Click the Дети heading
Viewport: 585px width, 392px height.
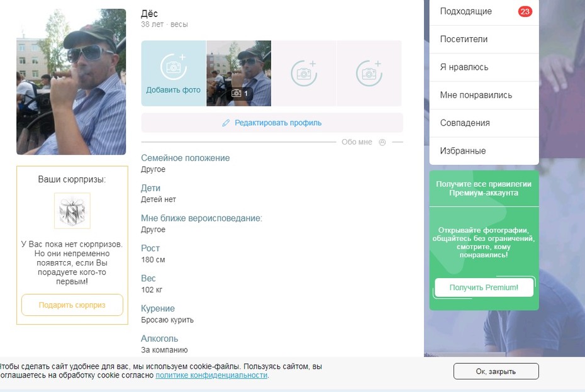point(151,188)
